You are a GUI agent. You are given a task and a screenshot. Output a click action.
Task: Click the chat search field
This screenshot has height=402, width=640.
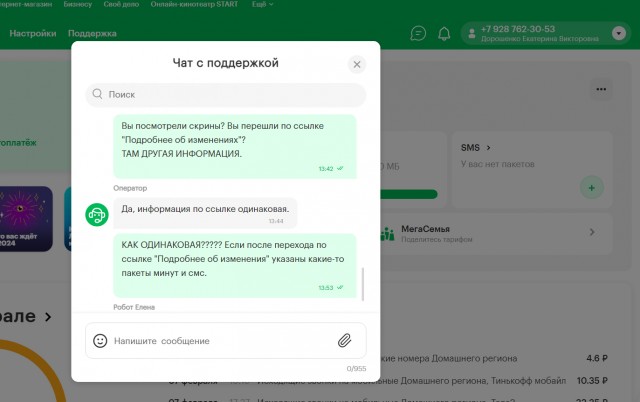pyautogui.click(x=226, y=95)
